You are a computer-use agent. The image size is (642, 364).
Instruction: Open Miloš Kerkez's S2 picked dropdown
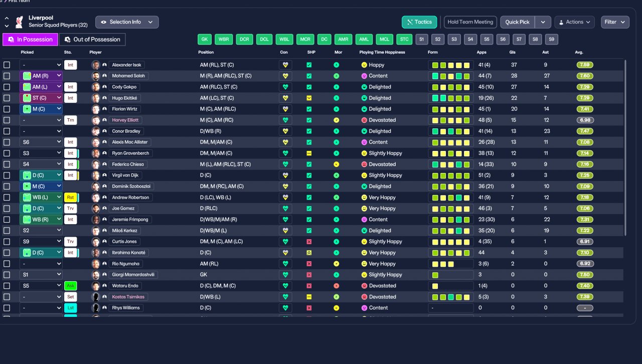[41, 230]
